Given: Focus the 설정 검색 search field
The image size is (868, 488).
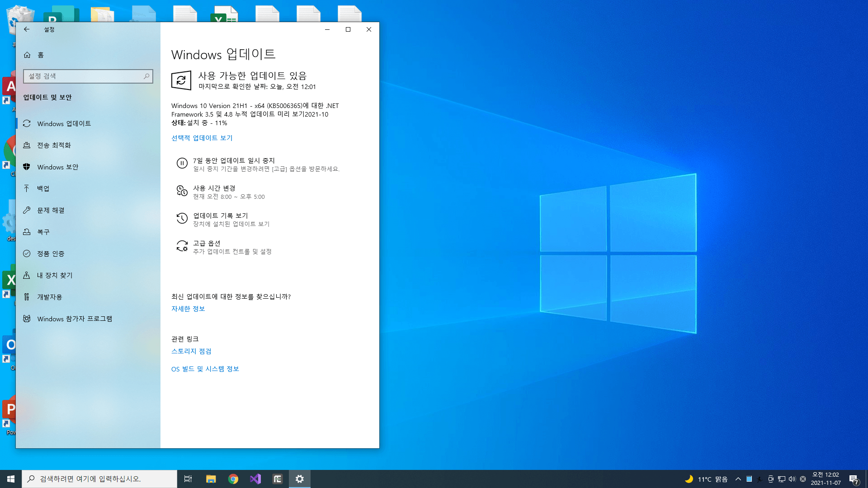Looking at the screenshot, I should coord(88,76).
